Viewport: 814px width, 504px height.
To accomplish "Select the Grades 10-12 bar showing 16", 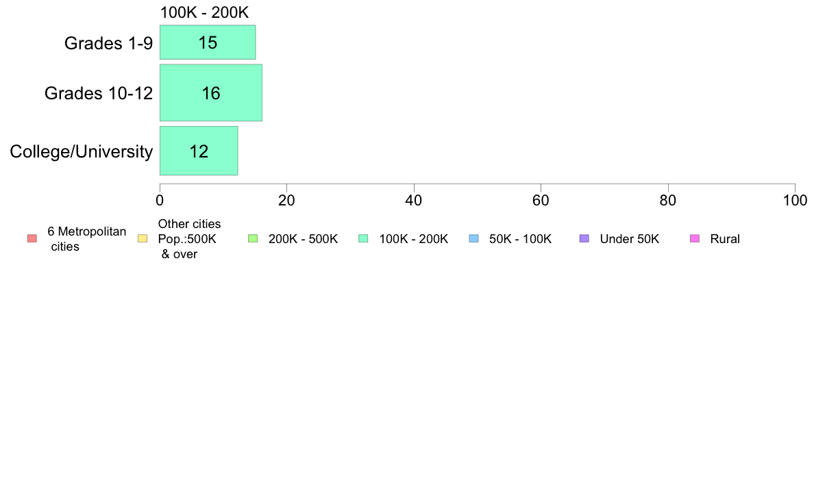I will pos(211,93).
